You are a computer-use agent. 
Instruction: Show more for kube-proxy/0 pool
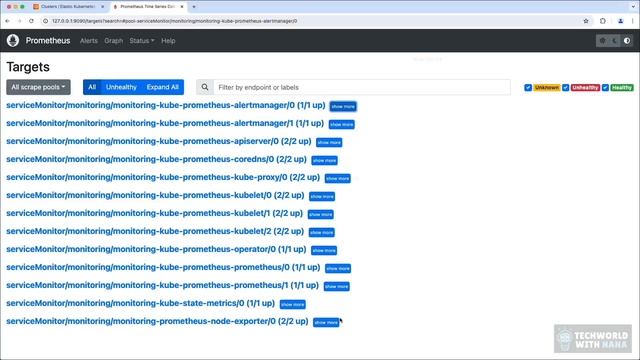pos(338,178)
